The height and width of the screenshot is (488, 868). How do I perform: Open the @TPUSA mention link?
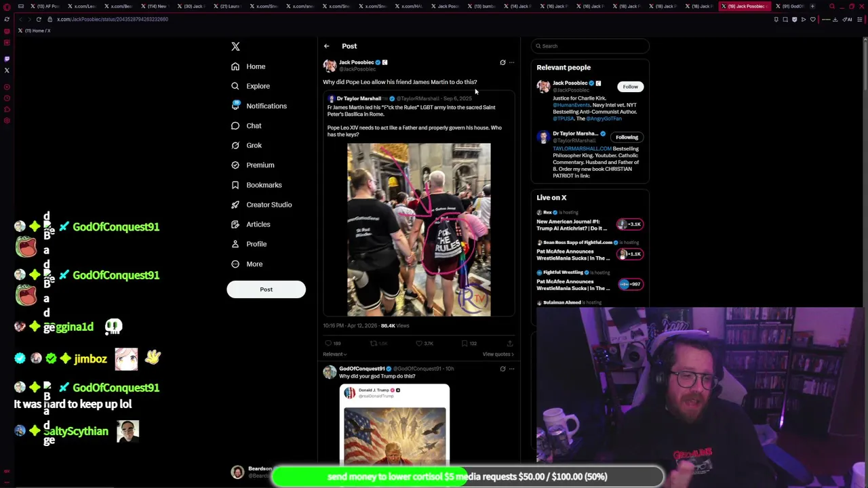point(563,119)
